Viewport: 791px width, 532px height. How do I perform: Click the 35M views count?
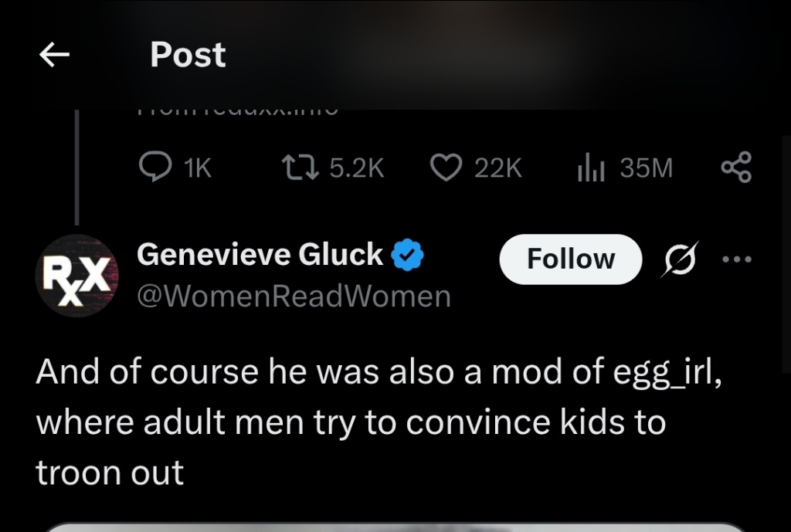(x=647, y=168)
